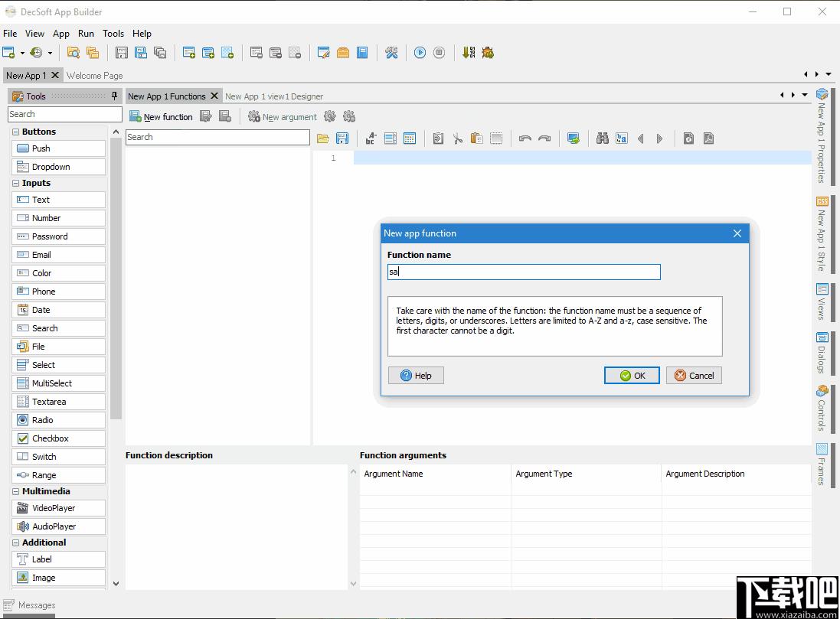Open the View menu
Image resolution: width=840 pixels, height=619 pixels.
pos(34,33)
